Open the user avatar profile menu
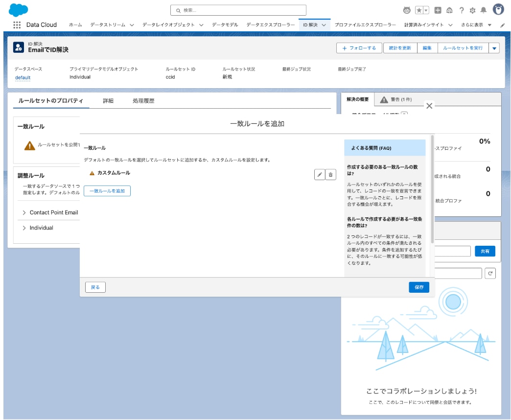Screen dimensions: 511x420 (x=498, y=10)
